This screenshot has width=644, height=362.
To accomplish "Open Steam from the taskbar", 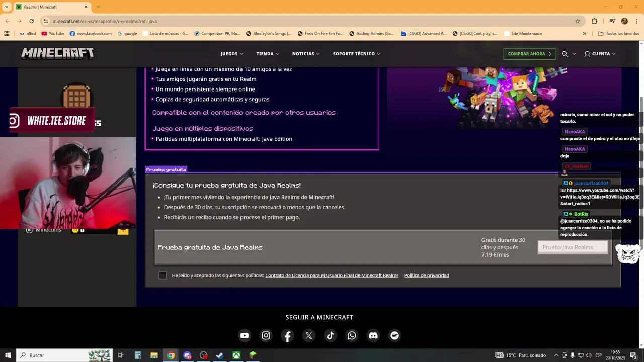I will coord(220,355).
